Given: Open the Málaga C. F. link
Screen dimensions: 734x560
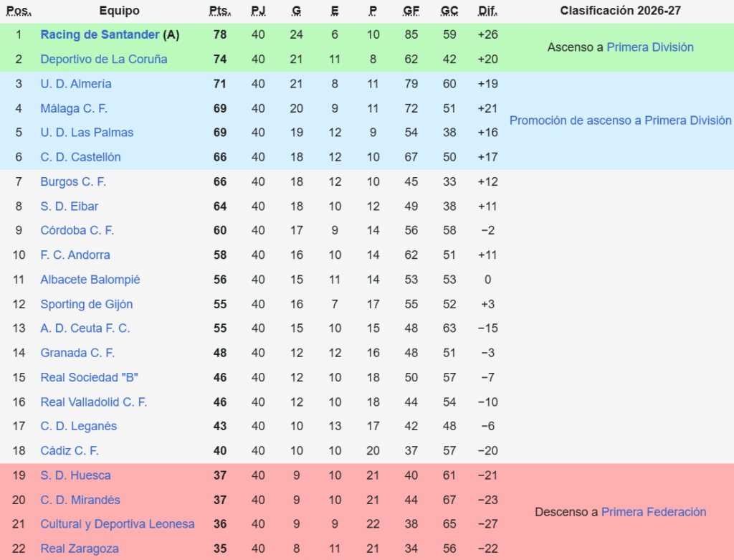Looking at the screenshot, I should click(74, 108).
